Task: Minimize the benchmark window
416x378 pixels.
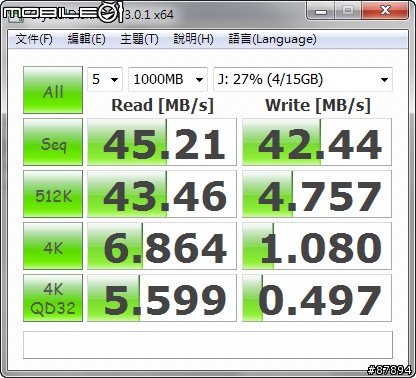Action: click(x=321, y=11)
